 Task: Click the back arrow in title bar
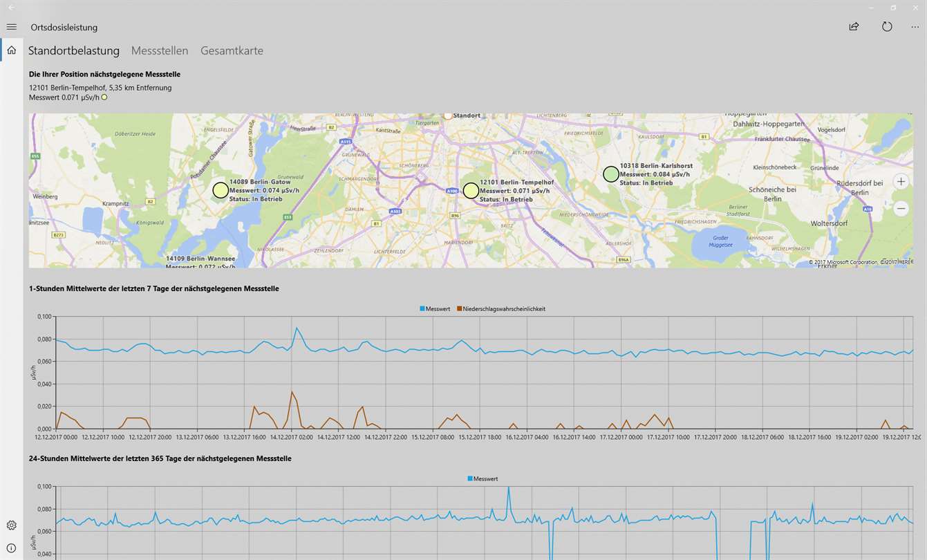pos(11,7)
